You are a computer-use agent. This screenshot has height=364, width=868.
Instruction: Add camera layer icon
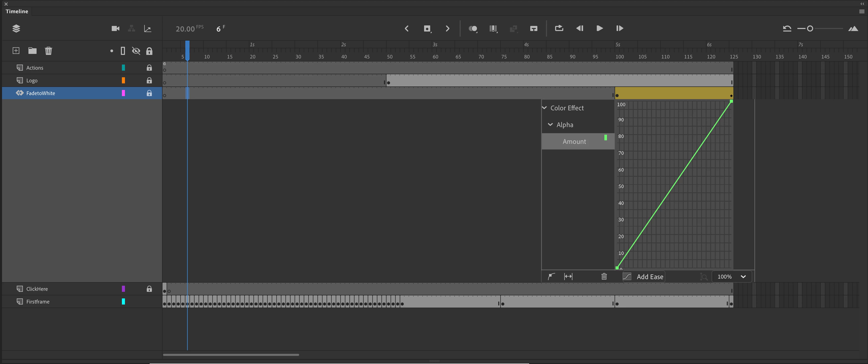point(115,28)
